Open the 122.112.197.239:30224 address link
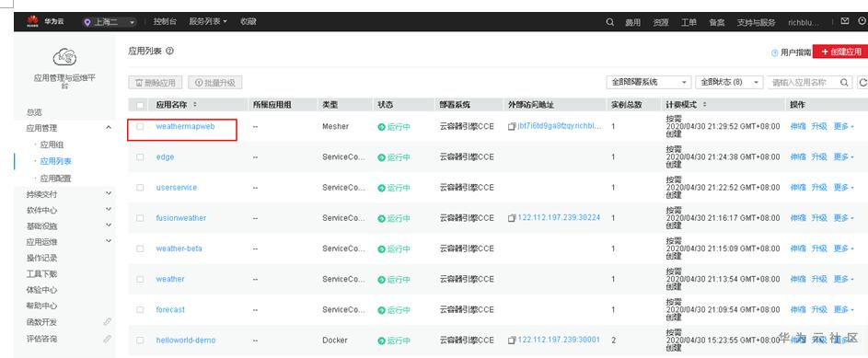 pyautogui.click(x=559, y=218)
